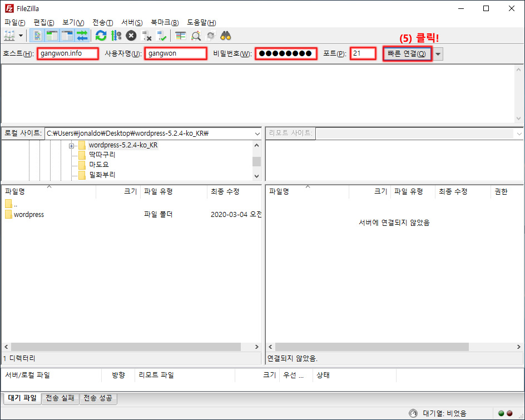Viewport: 525px width, 420px height.
Task: Click local file list horizontal scrollbar
Action: click(x=126, y=347)
